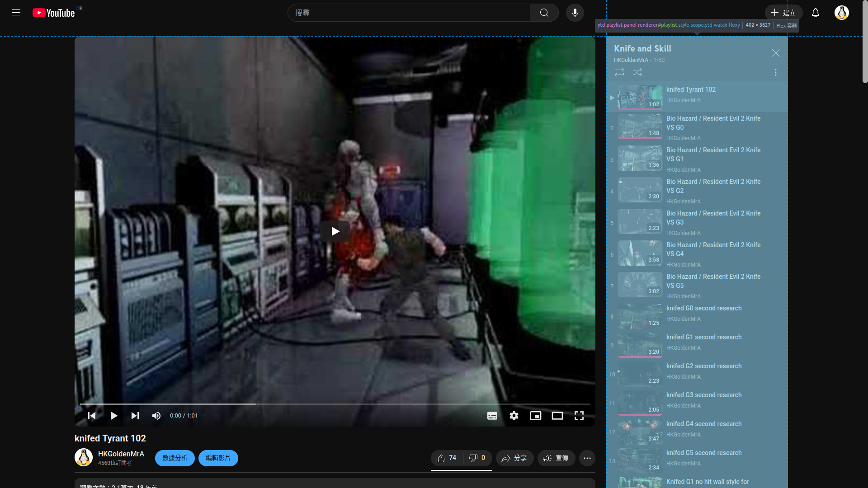868x488 pixels.
Task: Focus the search input field
Action: point(409,13)
